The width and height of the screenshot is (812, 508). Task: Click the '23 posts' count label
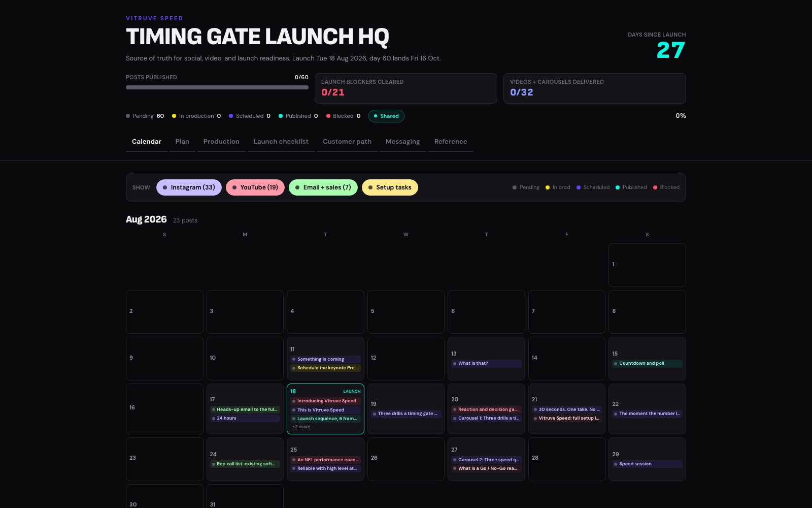click(185, 220)
